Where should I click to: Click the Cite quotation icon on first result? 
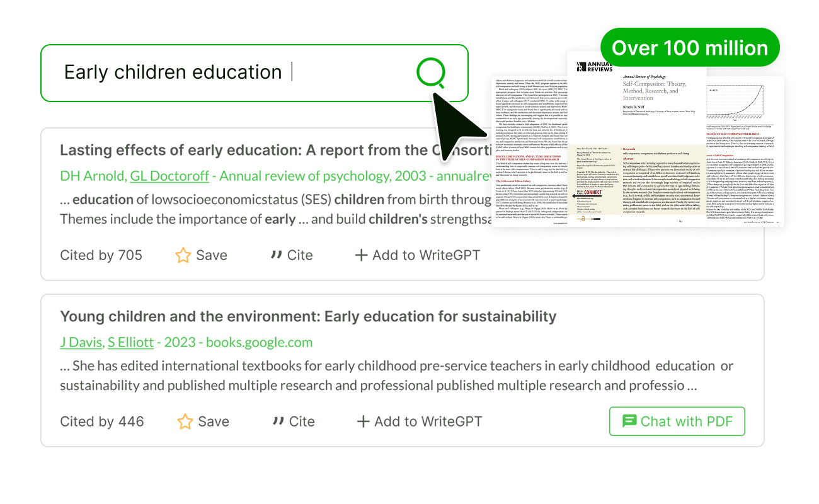(277, 255)
